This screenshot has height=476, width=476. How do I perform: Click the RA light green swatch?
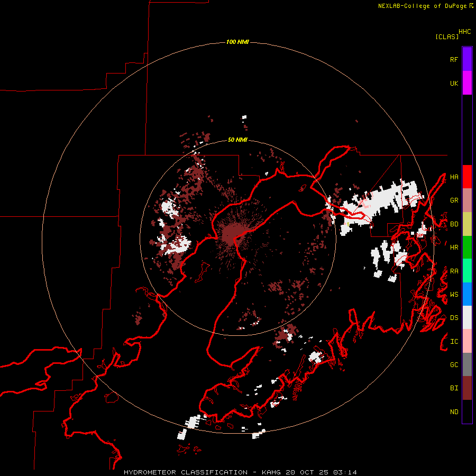coord(467,271)
